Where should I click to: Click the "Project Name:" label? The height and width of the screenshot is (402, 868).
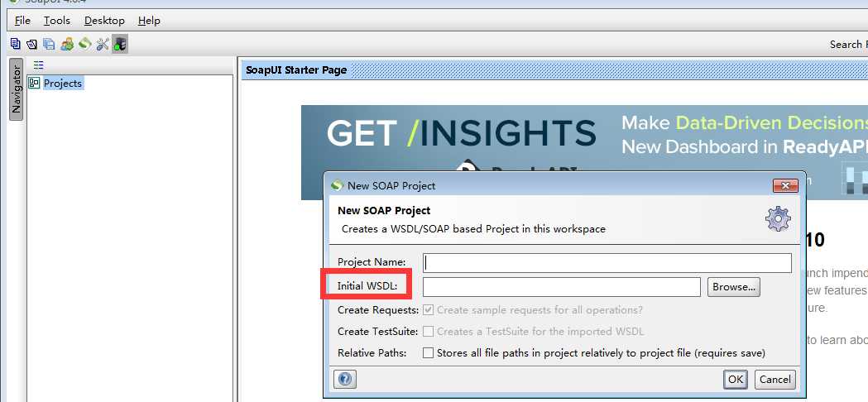pos(372,262)
